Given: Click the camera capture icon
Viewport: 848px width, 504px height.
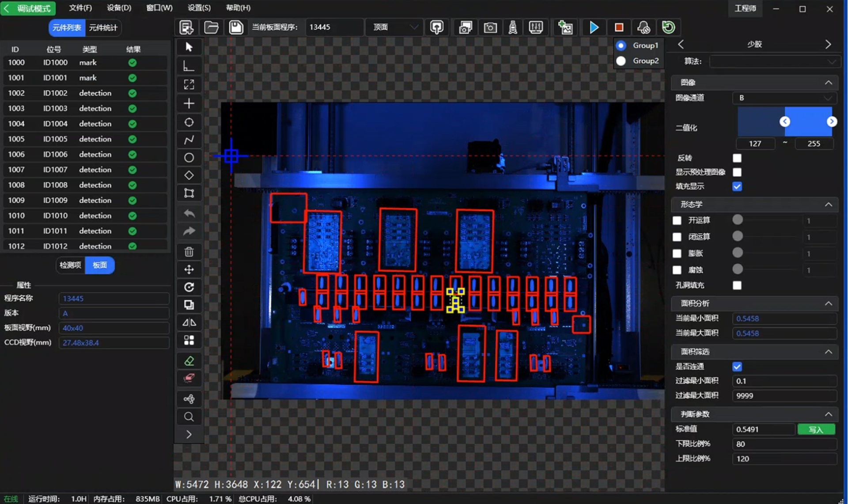Looking at the screenshot, I should pos(490,27).
